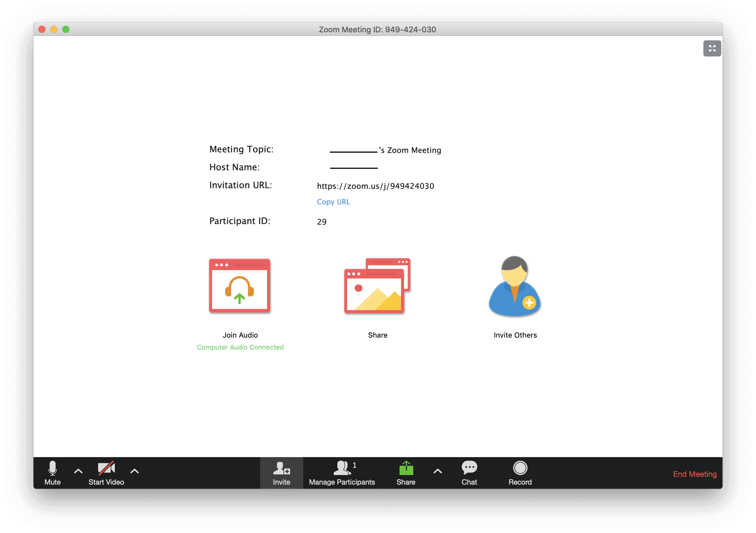Click the Participant ID field area

(321, 221)
